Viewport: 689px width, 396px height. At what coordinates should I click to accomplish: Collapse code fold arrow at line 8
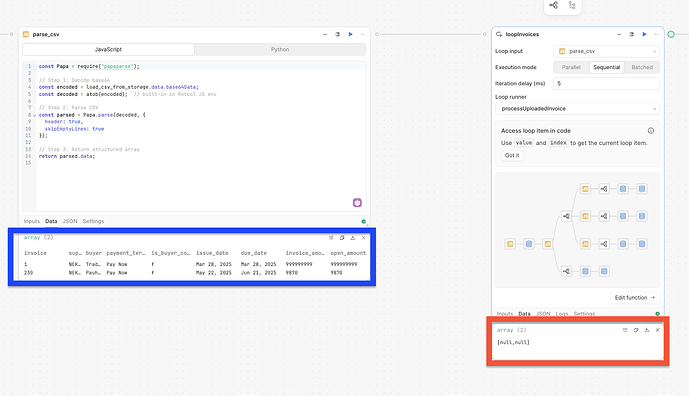[34, 115]
